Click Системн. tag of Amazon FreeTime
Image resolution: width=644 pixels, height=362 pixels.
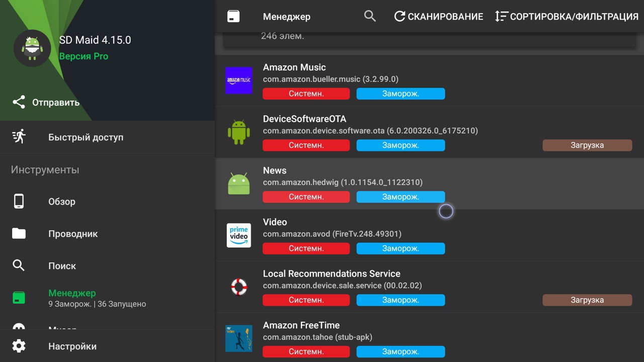click(x=306, y=351)
